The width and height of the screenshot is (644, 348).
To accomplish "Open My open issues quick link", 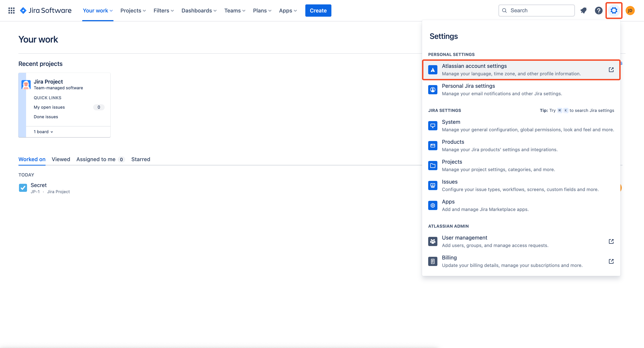I will pos(49,107).
